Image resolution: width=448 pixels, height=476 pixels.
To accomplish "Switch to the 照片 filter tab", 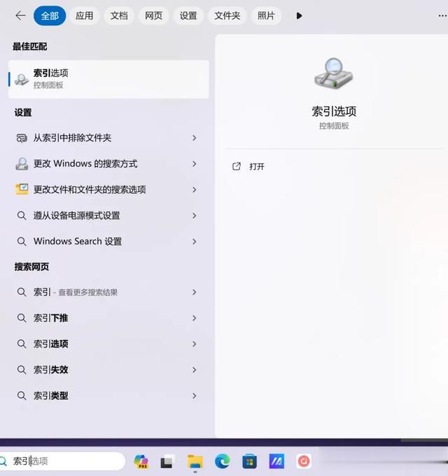I will [x=266, y=16].
